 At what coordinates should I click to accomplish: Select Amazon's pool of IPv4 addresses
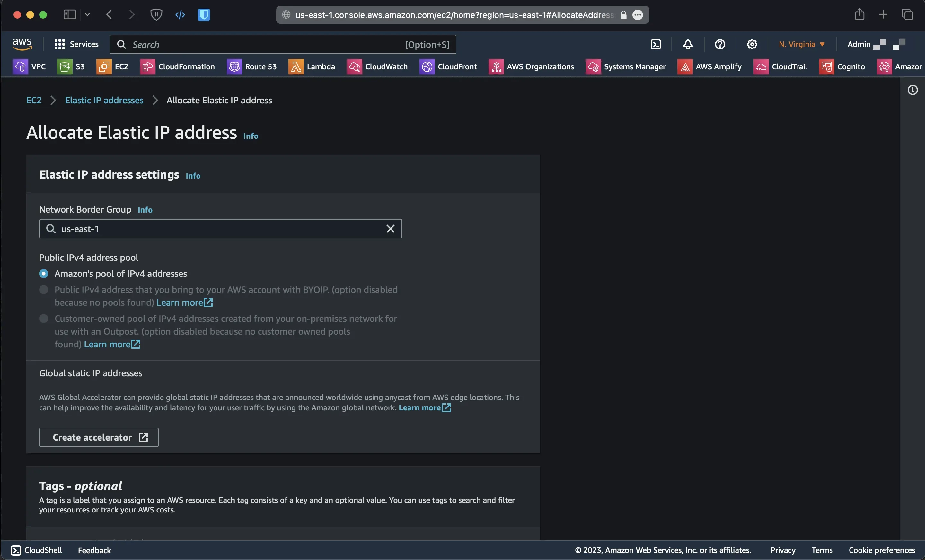[x=44, y=274]
